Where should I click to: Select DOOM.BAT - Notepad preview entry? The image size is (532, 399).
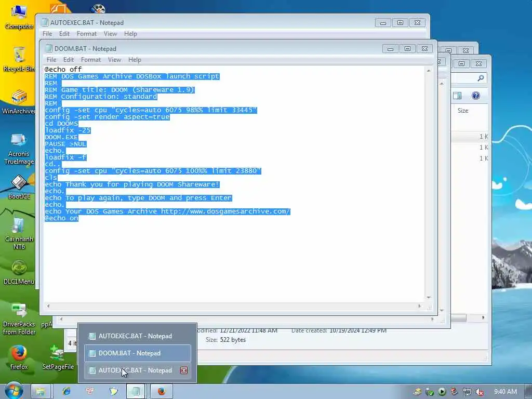point(137,353)
